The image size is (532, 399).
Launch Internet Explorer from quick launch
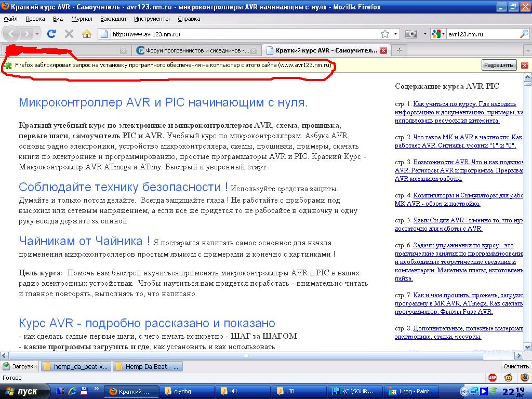coord(72,391)
